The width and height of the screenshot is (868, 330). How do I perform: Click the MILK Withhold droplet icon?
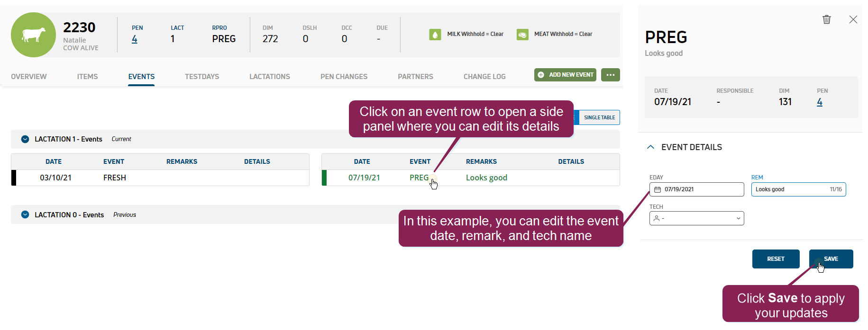click(435, 35)
